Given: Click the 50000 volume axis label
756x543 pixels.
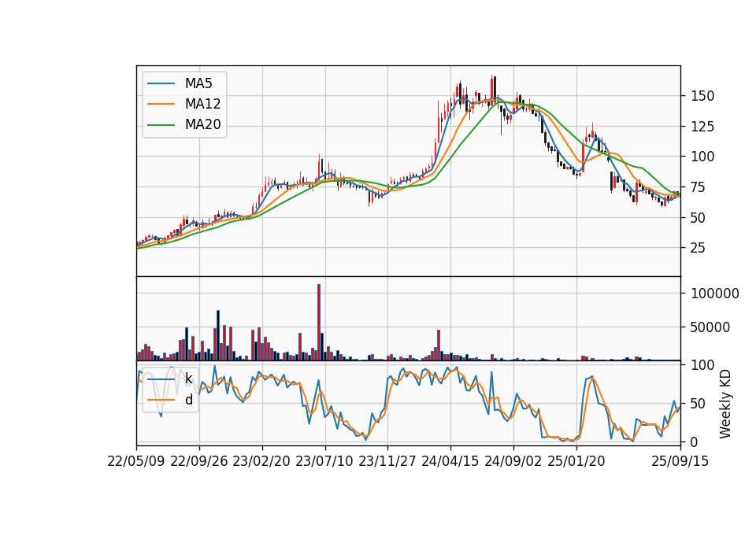Looking at the screenshot, I should [x=710, y=327].
